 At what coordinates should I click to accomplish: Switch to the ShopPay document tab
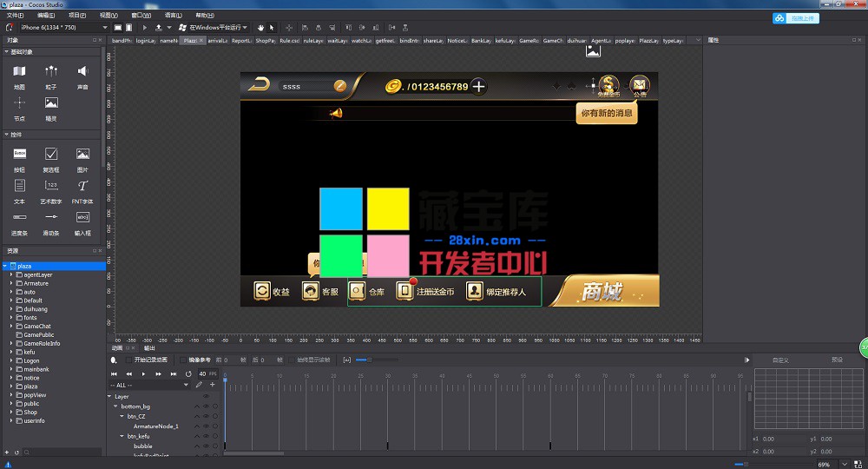266,41
